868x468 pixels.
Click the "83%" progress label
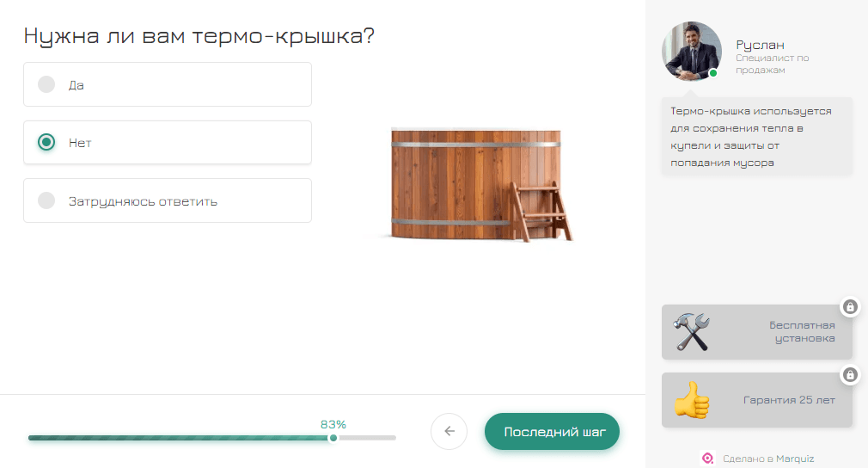pos(333,424)
